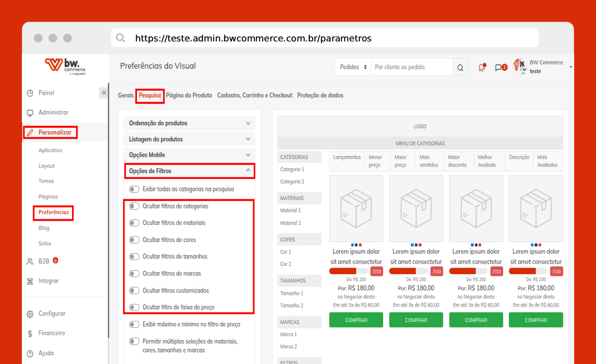Toggle Exibir todas as categorias na pesquisa

coord(134,189)
